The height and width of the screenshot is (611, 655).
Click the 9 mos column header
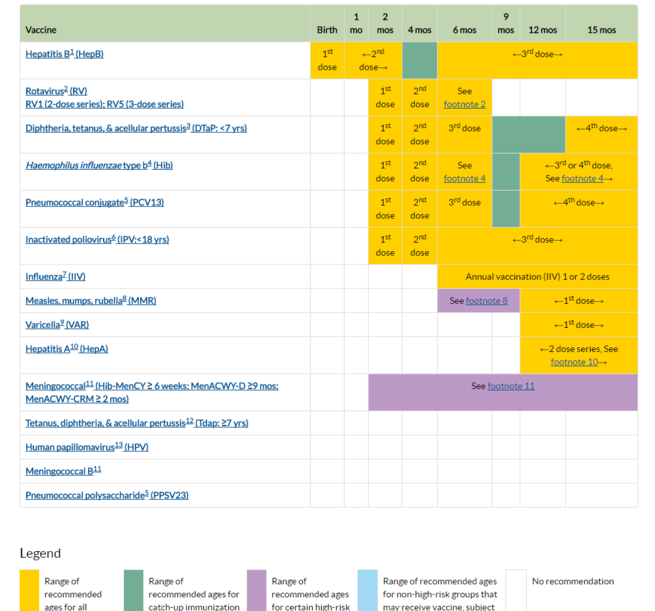(506, 23)
